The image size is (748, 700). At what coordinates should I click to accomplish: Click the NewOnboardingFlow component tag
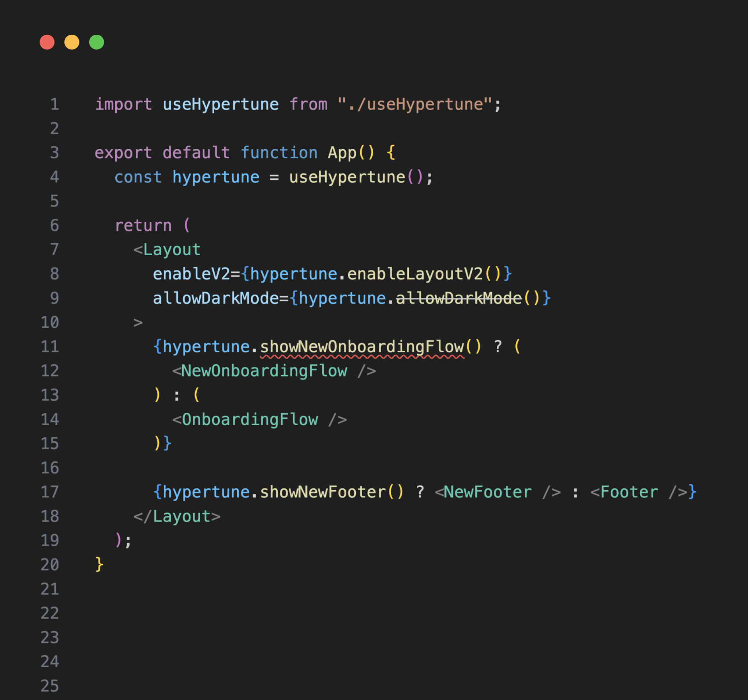click(264, 371)
